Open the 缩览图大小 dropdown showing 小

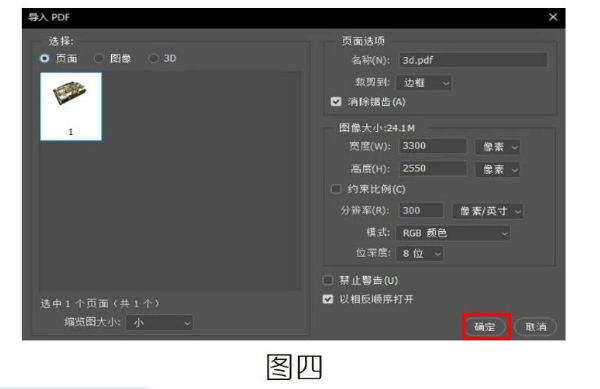tap(160, 323)
